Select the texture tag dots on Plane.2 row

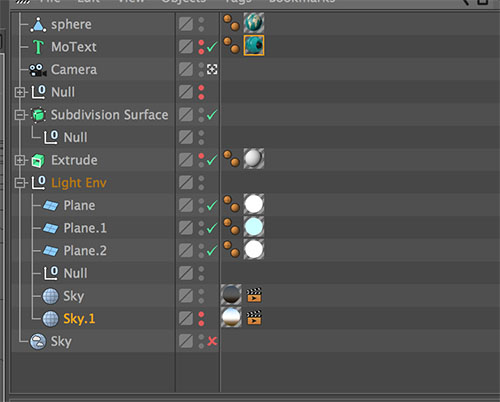(x=231, y=249)
